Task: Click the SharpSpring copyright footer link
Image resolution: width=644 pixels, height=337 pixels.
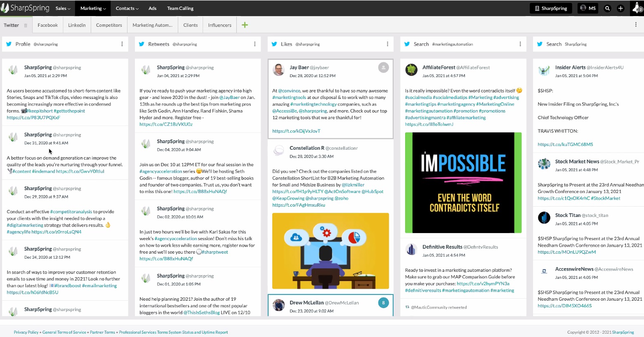Action: pos(623,332)
